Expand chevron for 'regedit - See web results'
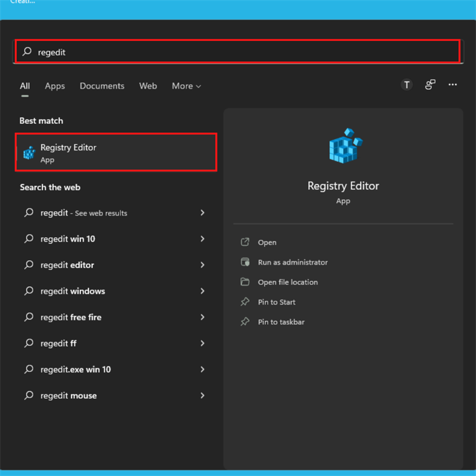The width and height of the screenshot is (476, 476). tap(202, 213)
